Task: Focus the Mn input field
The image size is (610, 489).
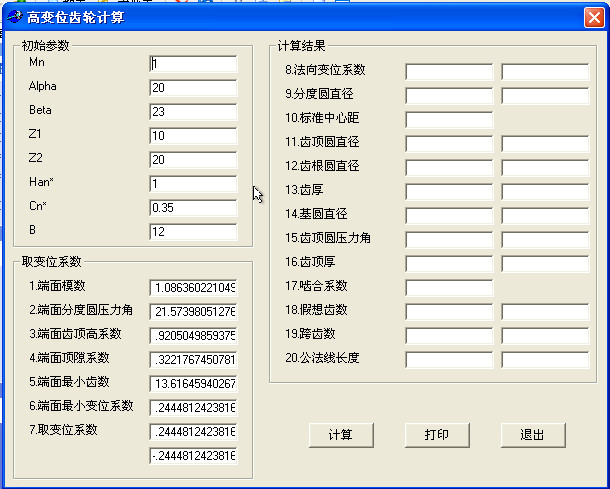Action: (192, 64)
